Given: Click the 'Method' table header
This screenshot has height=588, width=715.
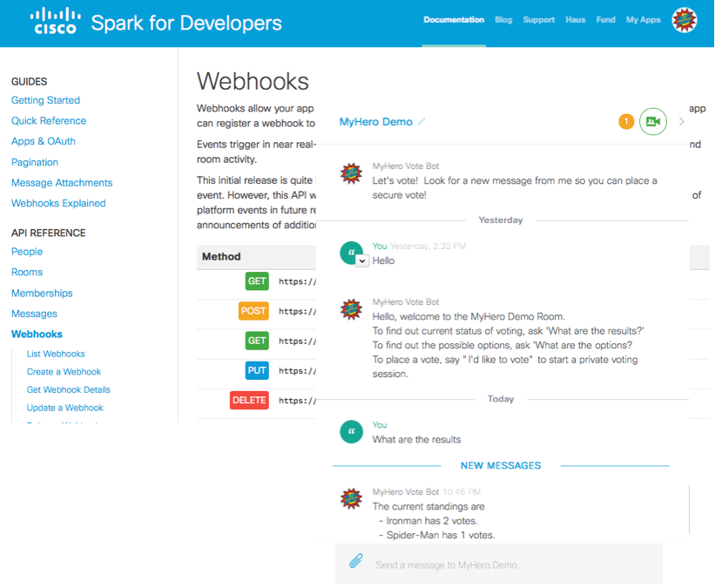Looking at the screenshot, I should click(221, 257).
